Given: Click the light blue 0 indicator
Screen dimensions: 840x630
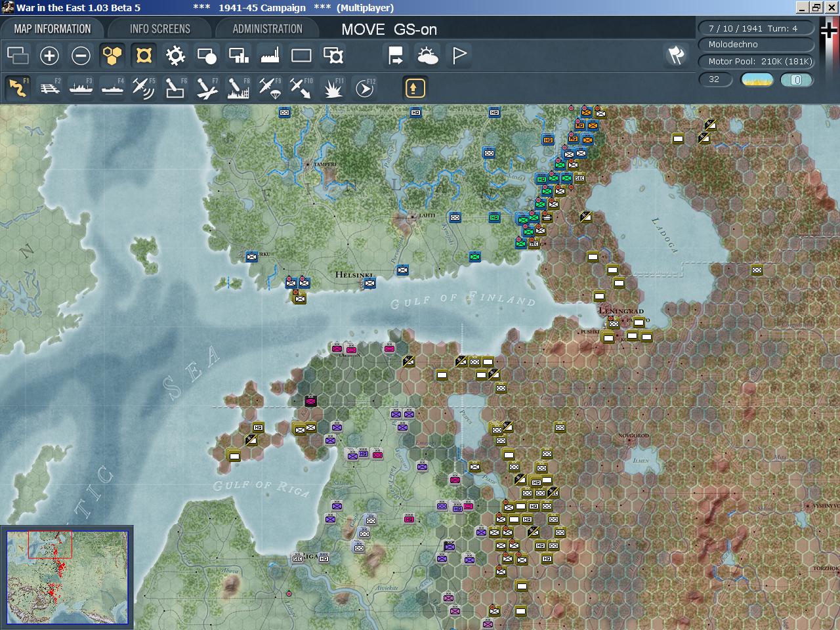Looking at the screenshot, I should pos(797,80).
